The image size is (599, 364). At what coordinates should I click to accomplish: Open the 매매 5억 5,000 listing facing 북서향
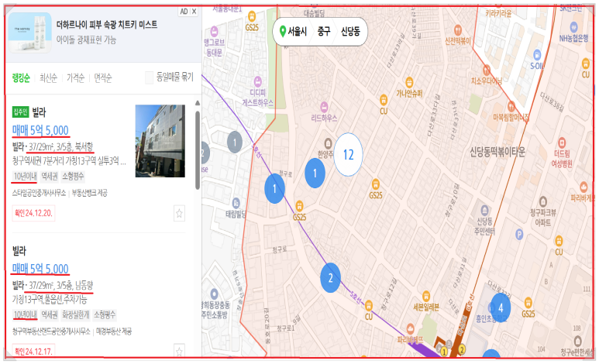point(40,131)
